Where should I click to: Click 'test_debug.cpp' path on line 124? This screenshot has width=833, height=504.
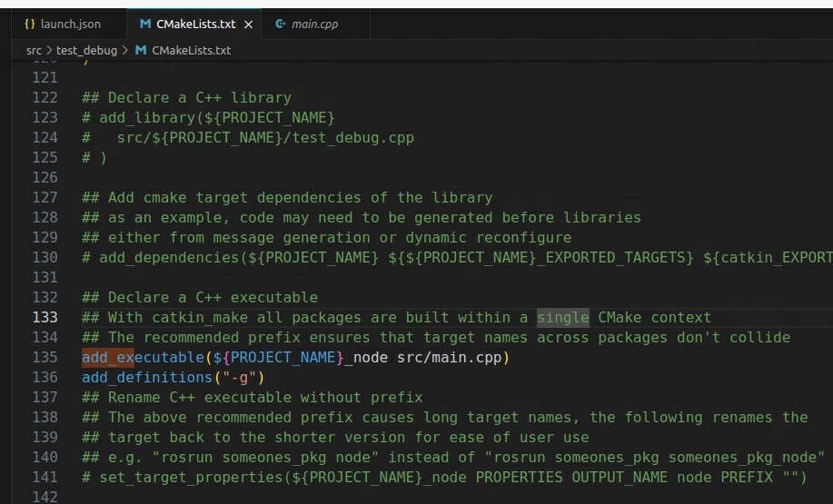click(x=352, y=138)
